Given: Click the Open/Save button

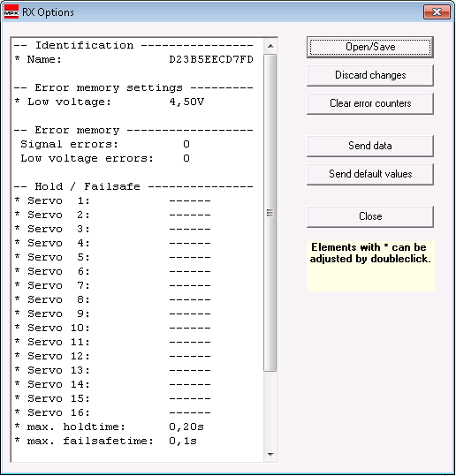Looking at the screenshot, I should (x=370, y=47).
